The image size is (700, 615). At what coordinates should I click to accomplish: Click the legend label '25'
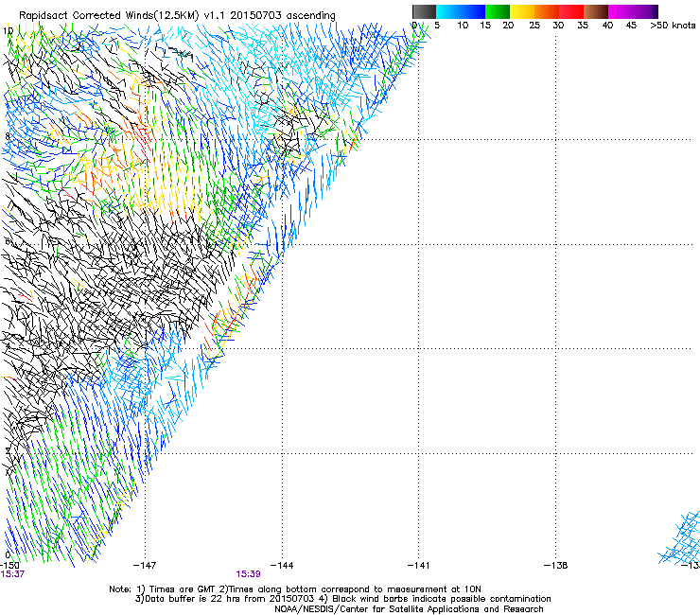click(534, 26)
